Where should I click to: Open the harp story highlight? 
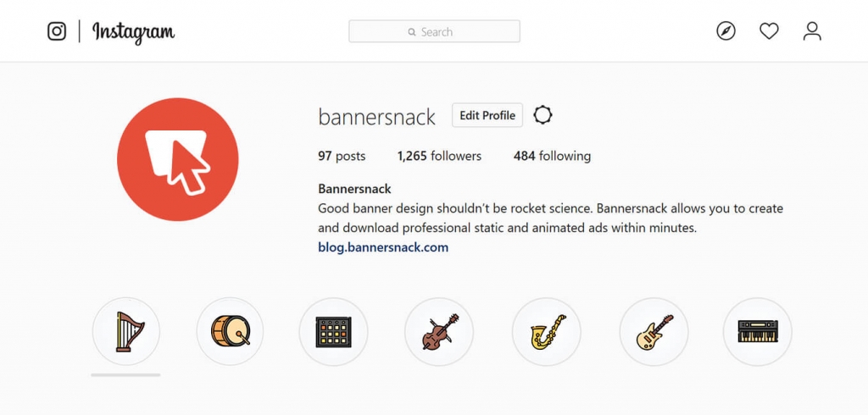pyautogui.click(x=126, y=331)
